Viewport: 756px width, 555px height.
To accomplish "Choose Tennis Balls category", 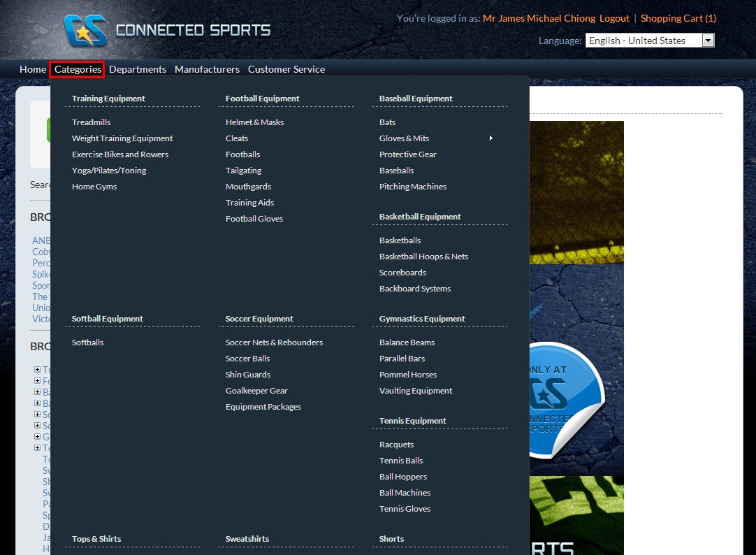I will (400, 461).
